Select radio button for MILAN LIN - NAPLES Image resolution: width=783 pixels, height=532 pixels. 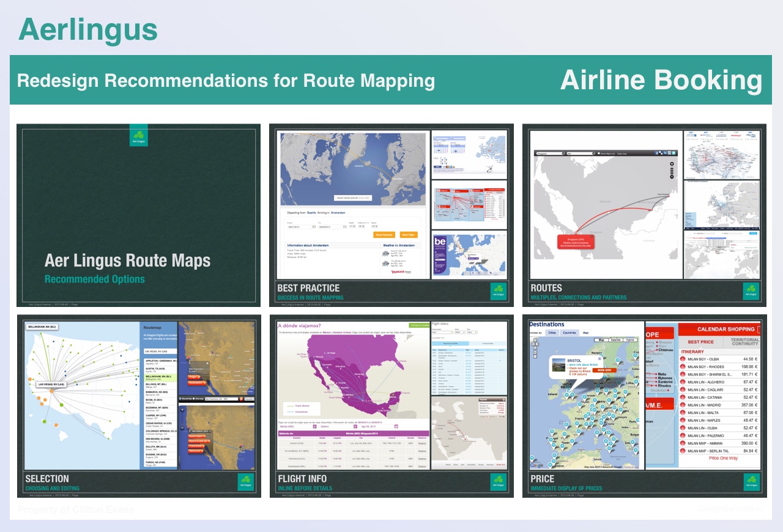pos(683,420)
